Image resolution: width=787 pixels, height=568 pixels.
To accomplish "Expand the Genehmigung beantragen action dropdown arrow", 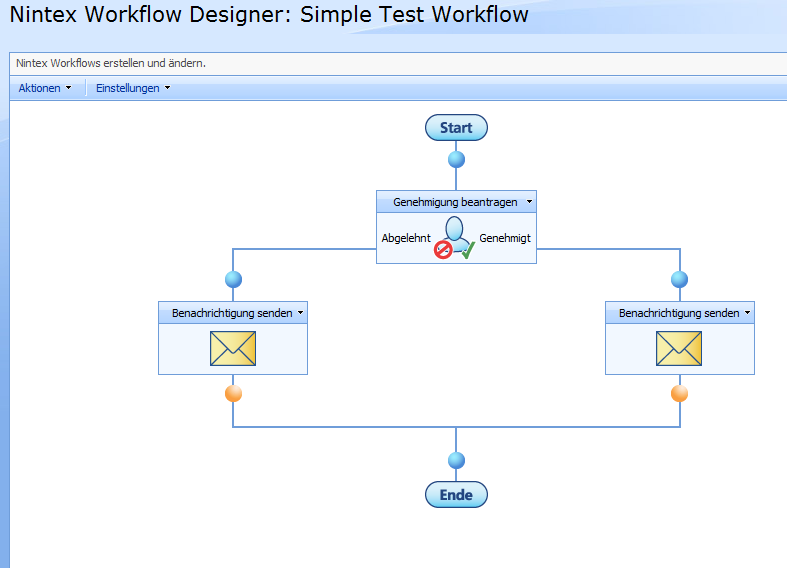I will (x=529, y=202).
